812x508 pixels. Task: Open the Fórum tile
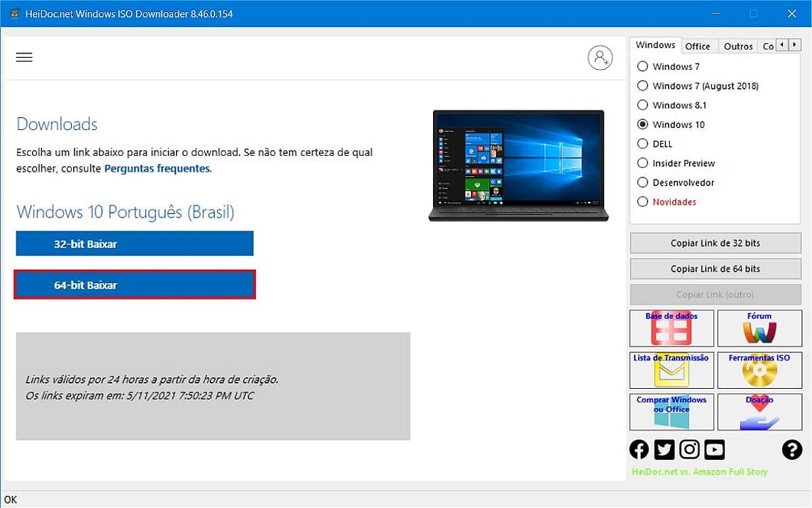tap(759, 329)
